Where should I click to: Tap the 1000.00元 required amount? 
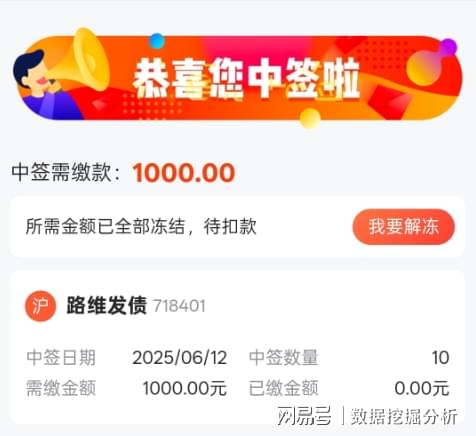coord(185,388)
